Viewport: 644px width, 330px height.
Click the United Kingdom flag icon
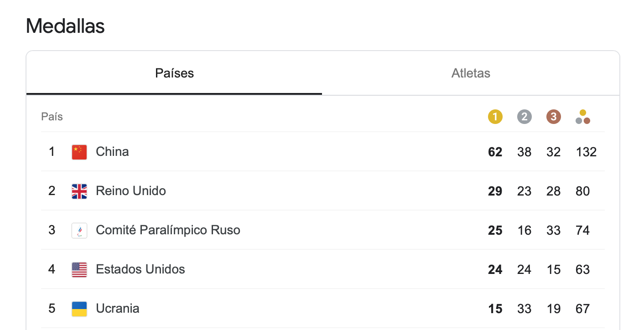[79, 191]
